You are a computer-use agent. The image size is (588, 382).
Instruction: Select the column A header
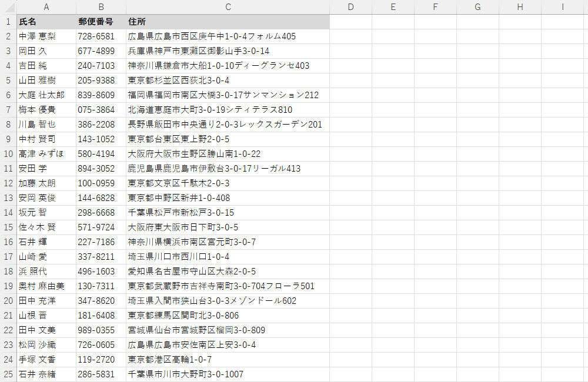point(46,7)
